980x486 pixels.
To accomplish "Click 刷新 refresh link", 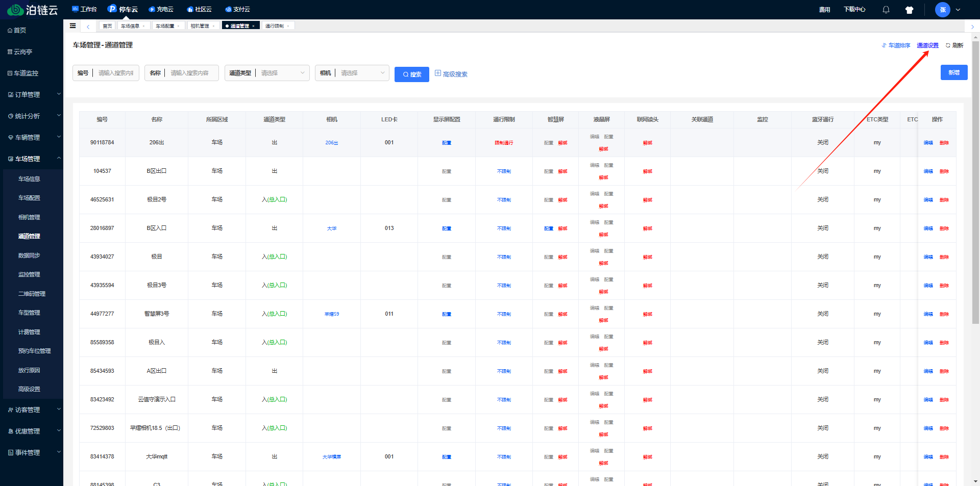I will click(954, 45).
